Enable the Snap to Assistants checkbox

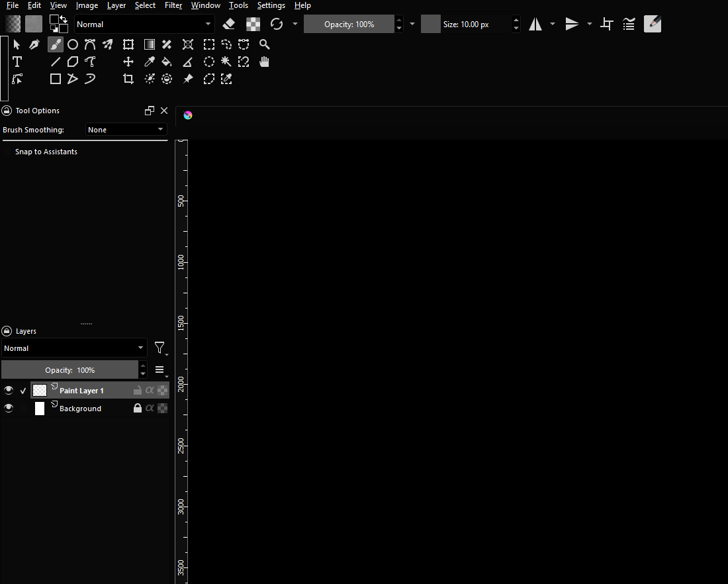click(x=8, y=152)
